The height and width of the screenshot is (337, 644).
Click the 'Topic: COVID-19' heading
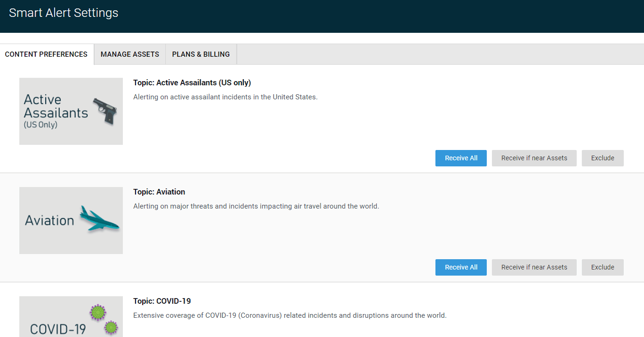click(162, 301)
